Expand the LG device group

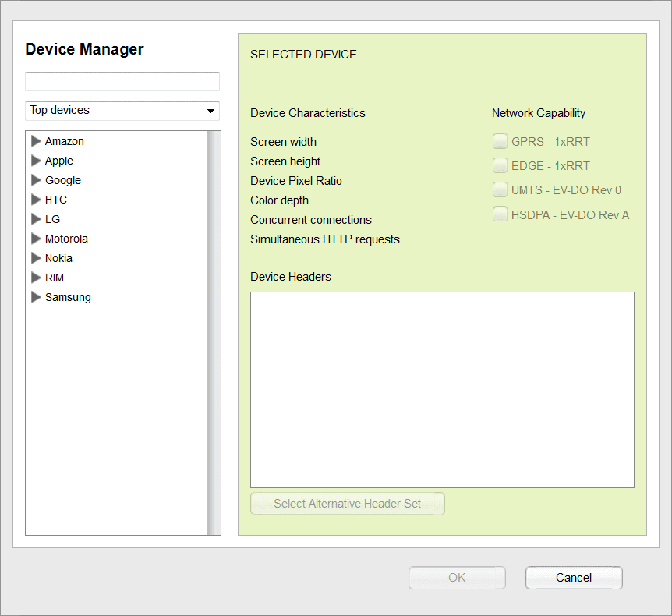point(36,219)
